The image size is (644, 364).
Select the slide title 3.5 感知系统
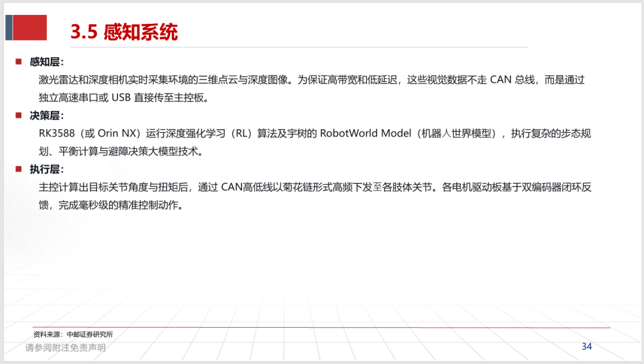pos(124,32)
